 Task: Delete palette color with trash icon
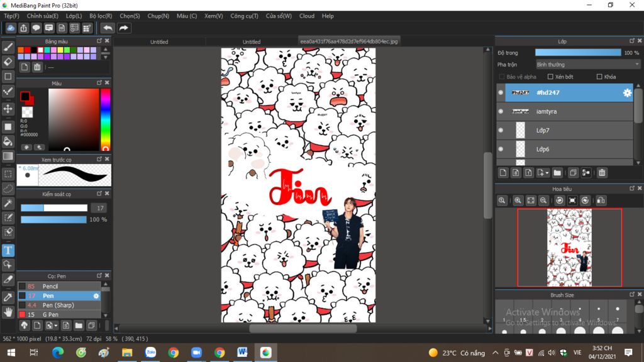tap(37, 67)
